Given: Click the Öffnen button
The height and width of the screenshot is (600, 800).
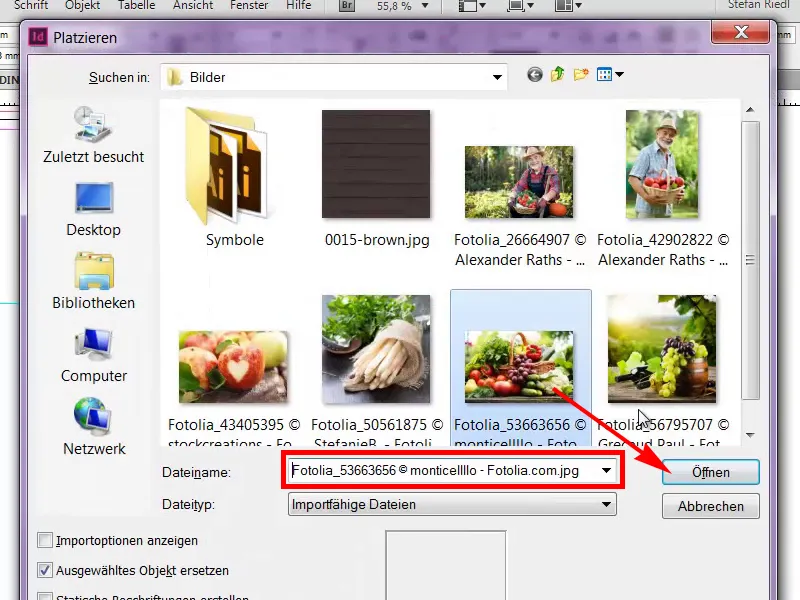Looking at the screenshot, I should click(711, 472).
